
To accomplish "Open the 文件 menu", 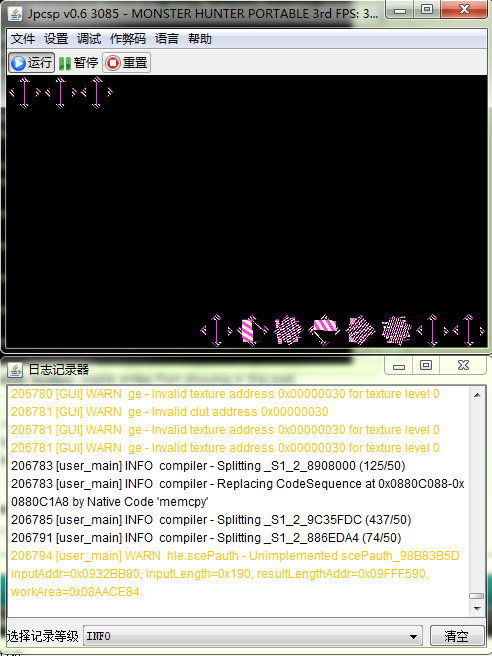I will point(23,39).
